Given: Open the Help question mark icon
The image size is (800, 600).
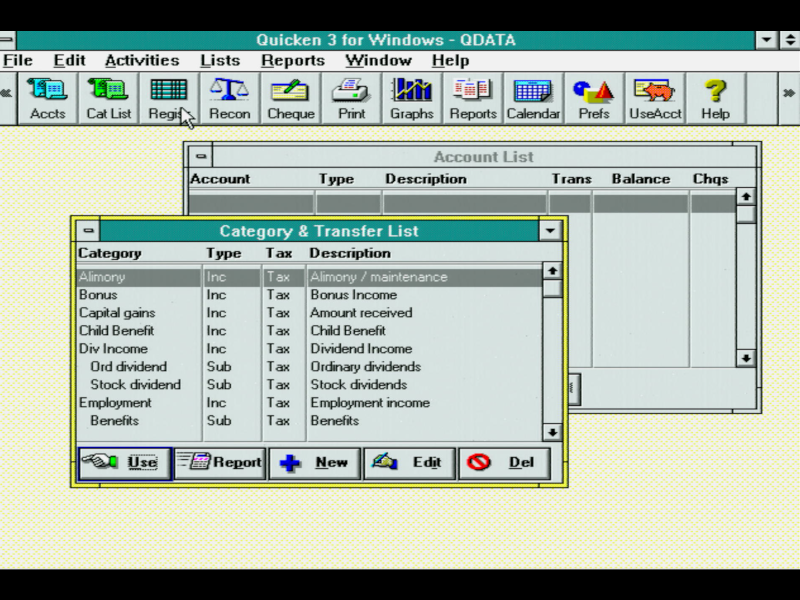Looking at the screenshot, I should pyautogui.click(x=715, y=98).
